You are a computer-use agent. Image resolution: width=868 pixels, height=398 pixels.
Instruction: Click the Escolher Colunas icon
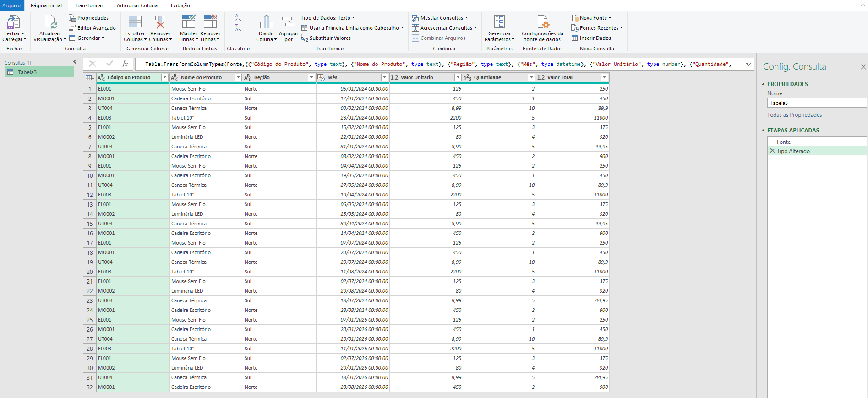pyautogui.click(x=135, y=22)
